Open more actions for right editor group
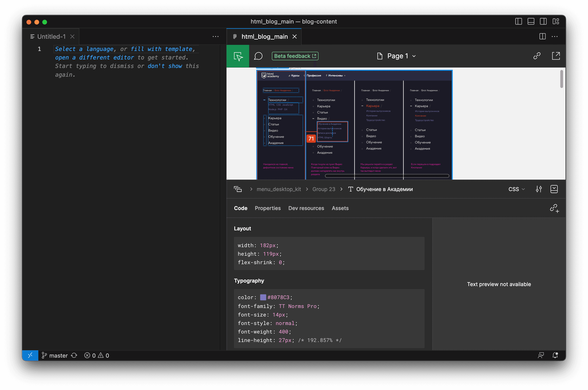The image size is (588, 390). [555, 37]
